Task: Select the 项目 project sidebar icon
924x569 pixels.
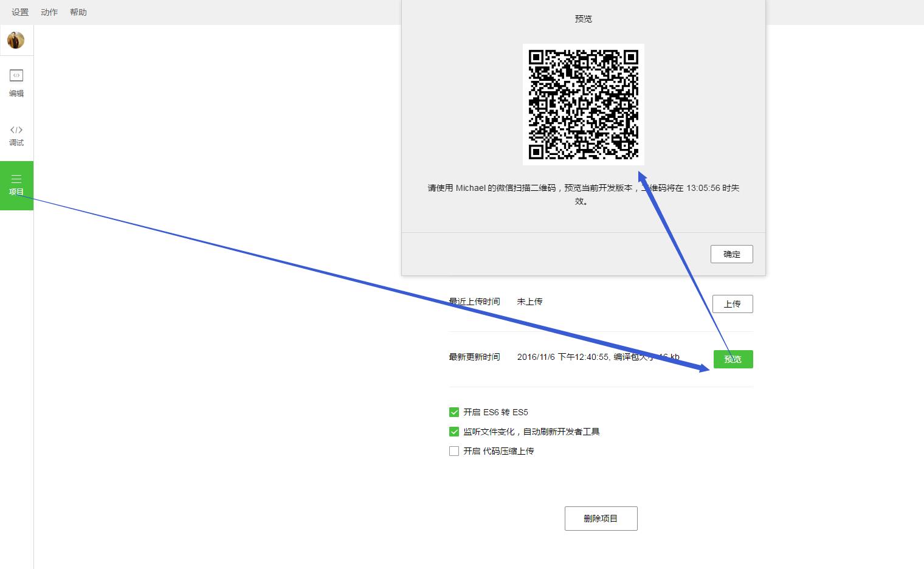Action: tap(16, 185)
